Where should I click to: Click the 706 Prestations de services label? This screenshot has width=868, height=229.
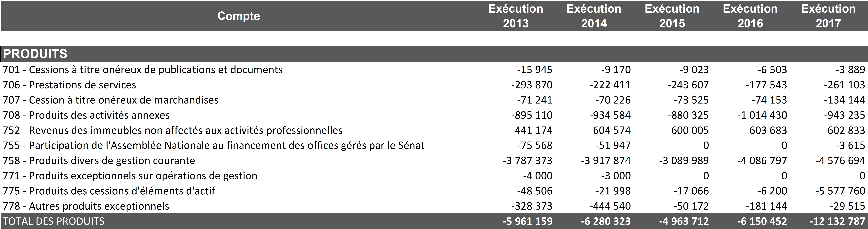tap(69, 85)
